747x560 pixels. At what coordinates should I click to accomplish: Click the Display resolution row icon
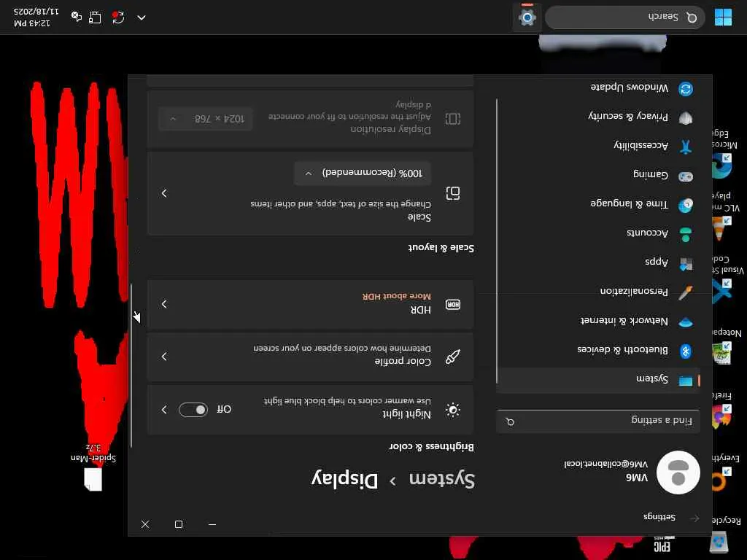coord(452,119)
